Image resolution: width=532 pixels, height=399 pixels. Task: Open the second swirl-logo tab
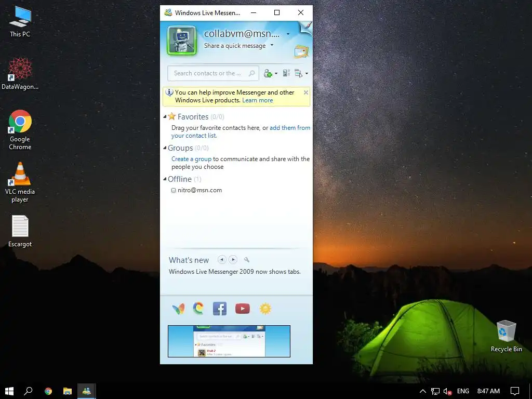(199, 309)
